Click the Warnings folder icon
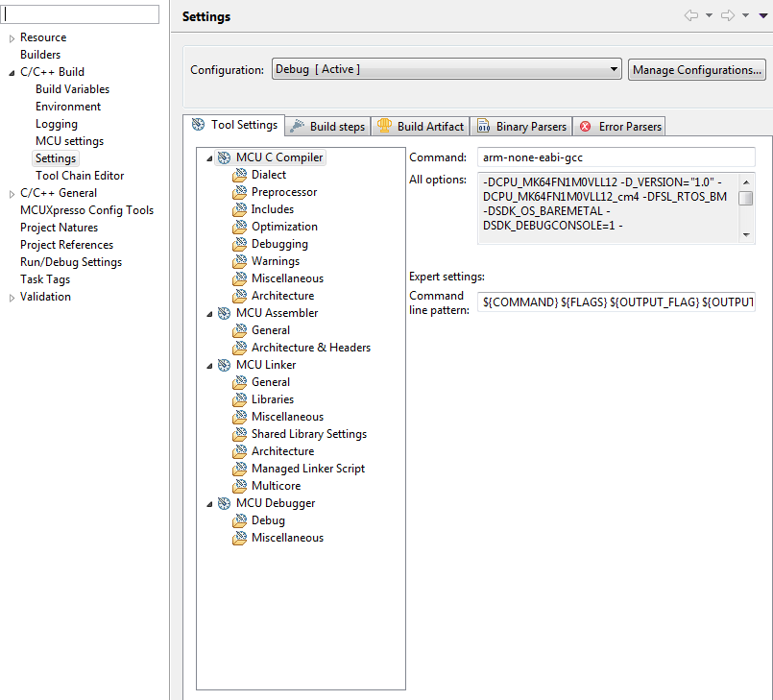Screen dimensions: 773x700 point(240,261)
